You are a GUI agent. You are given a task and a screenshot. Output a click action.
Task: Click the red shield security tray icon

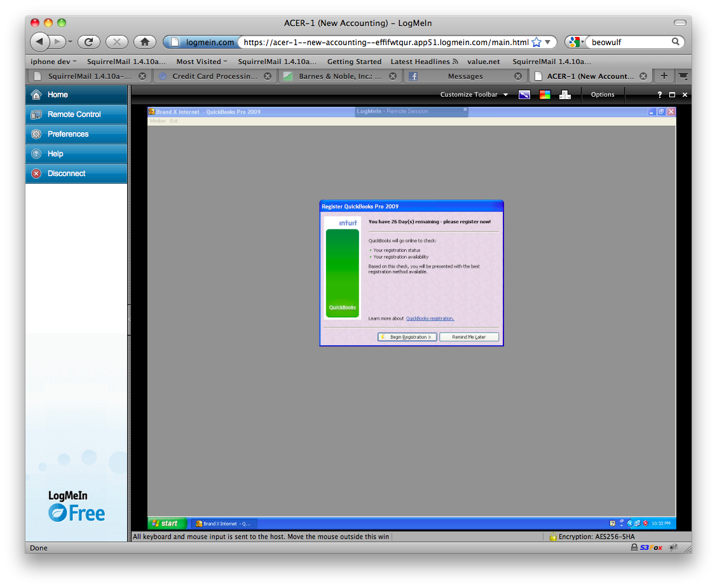click(645, 523)
